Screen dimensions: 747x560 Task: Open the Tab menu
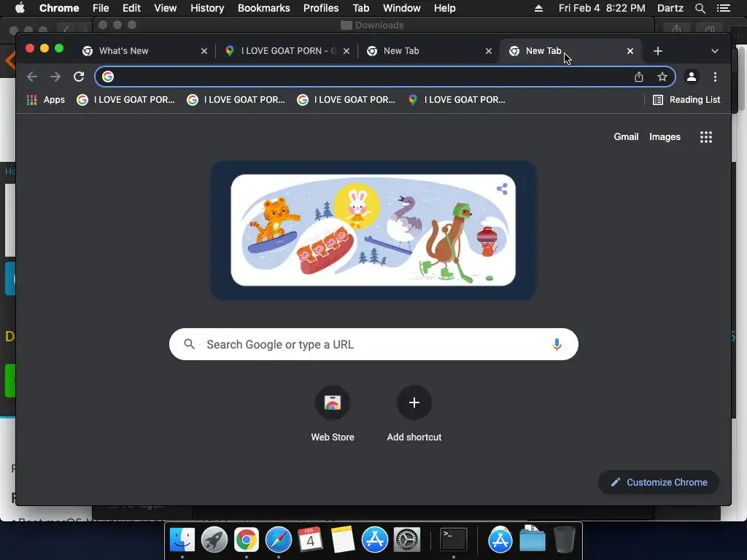coord(360,8)
